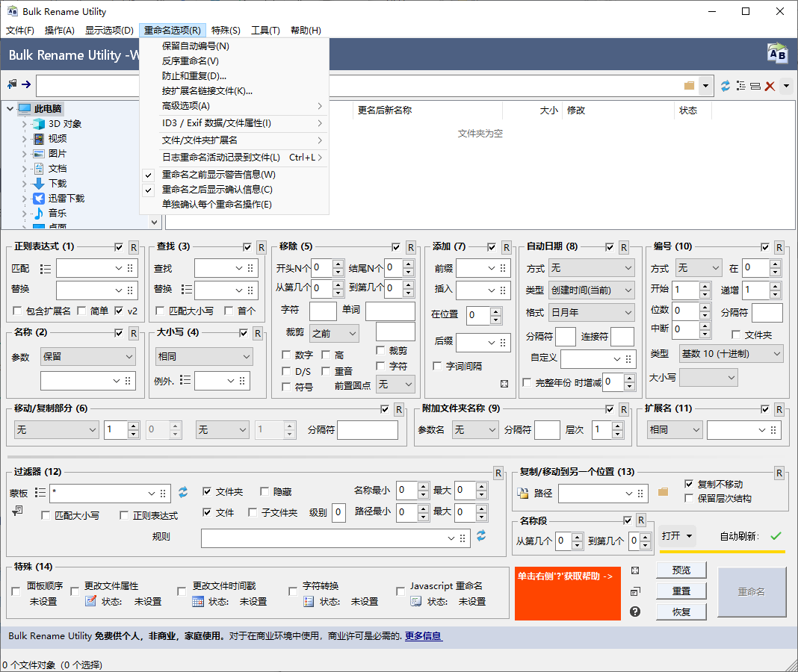Refresh the file list with the blue refresh icon

(724, 85)
